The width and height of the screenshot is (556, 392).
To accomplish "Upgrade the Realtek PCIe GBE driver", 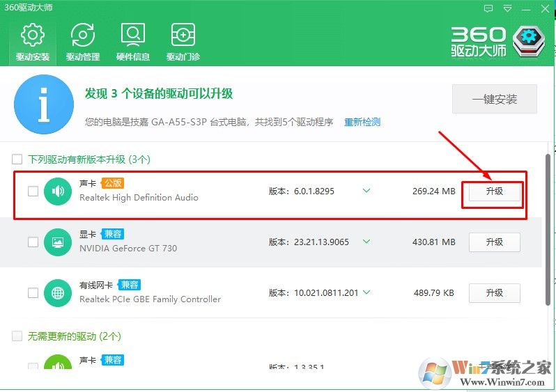I will [x=494, y=292].
